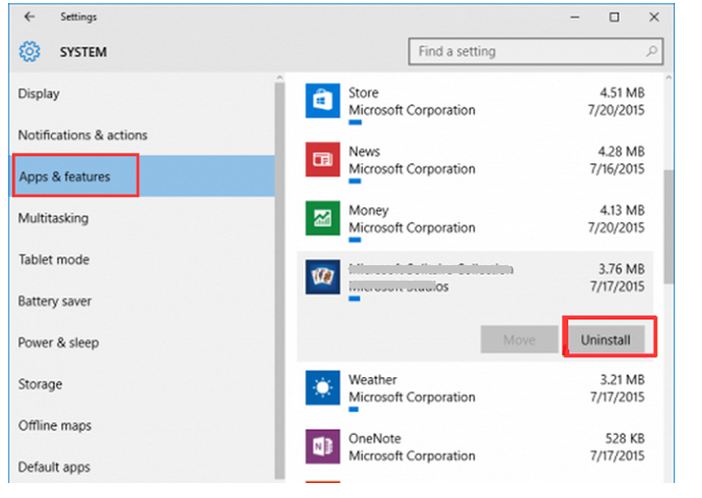Click the Money app icon
The width and height of the screenshot is (702, 498).
(323, 218)
